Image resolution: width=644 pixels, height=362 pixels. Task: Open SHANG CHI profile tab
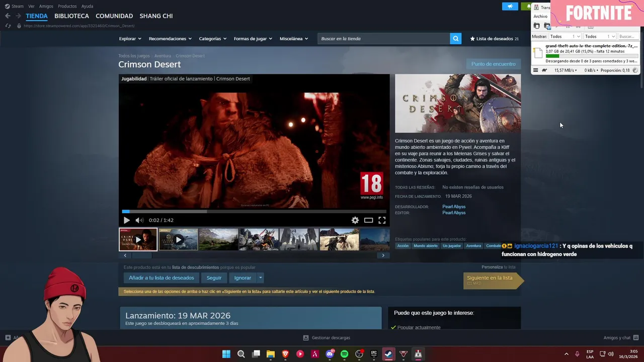(156, 16)
